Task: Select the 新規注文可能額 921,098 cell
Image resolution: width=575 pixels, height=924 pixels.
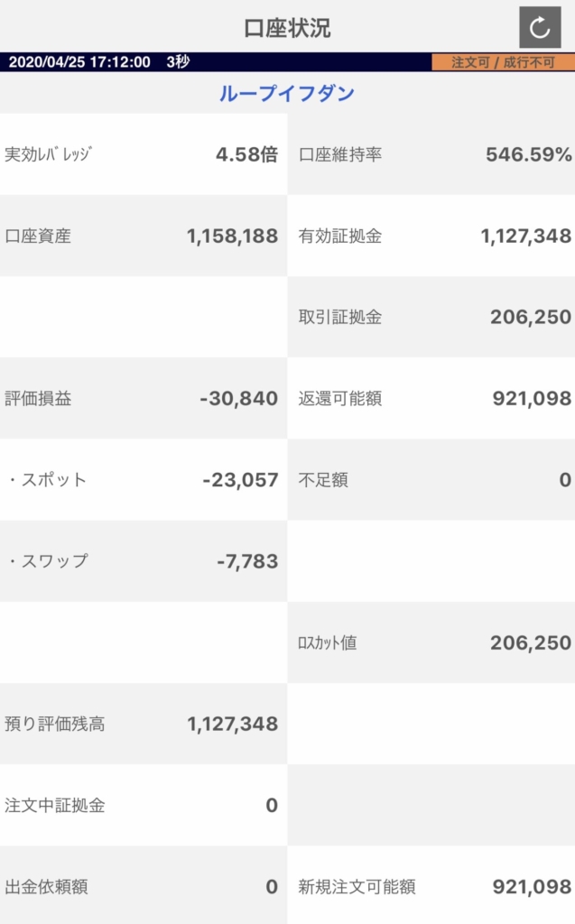Action: pyautogui.click(x=431, y=885)
